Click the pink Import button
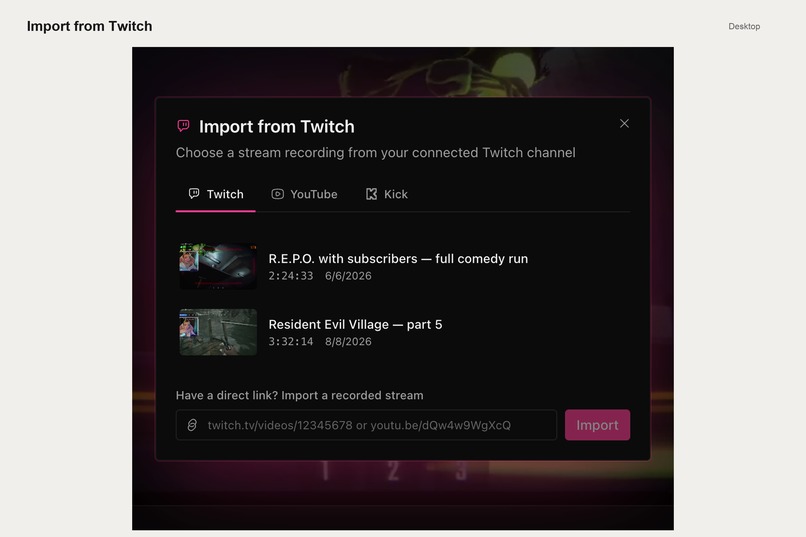Image resolution: width=806 pixels, height=537 pixels. coord(597,425)
